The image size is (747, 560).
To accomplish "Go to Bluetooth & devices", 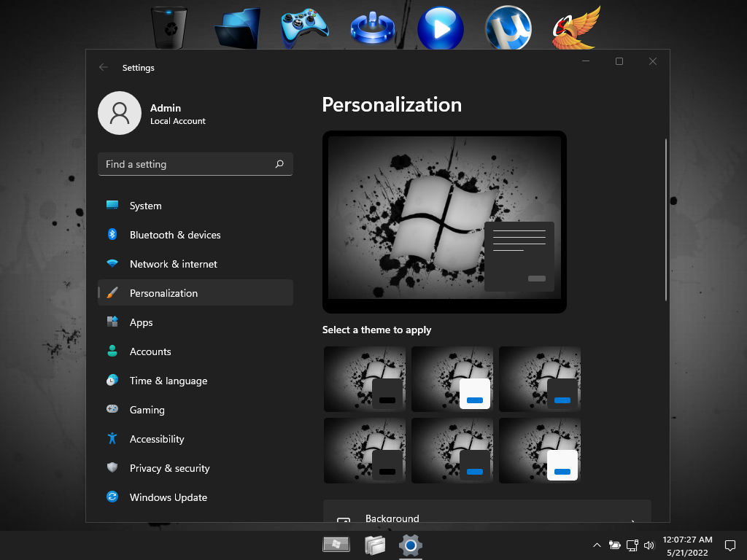I will coord(196,234).
